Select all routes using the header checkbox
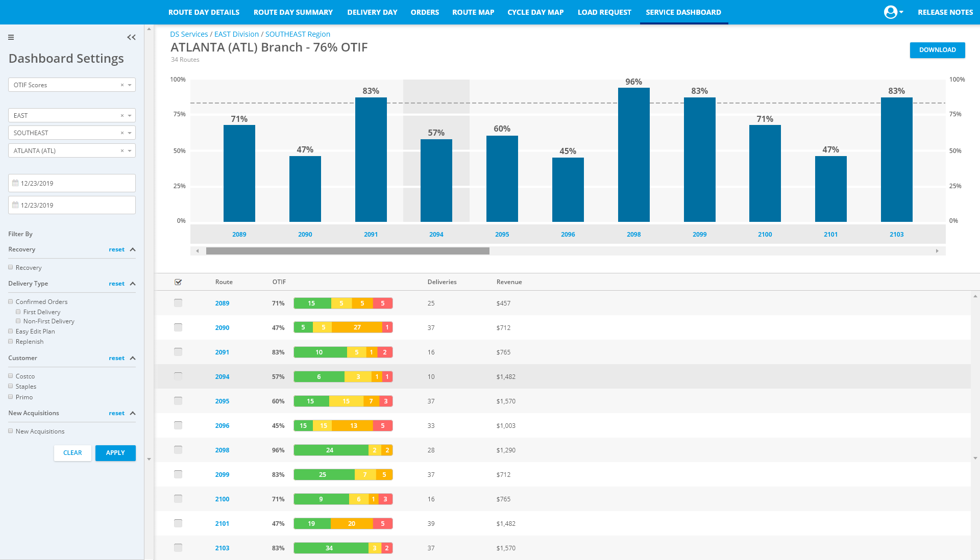 pyautogui.click(x=178, y=282)
